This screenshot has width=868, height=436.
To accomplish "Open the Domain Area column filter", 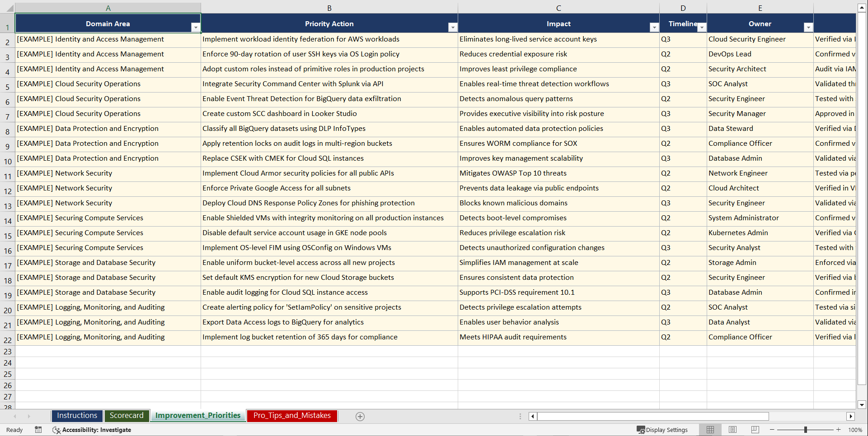I will (196, 28).
